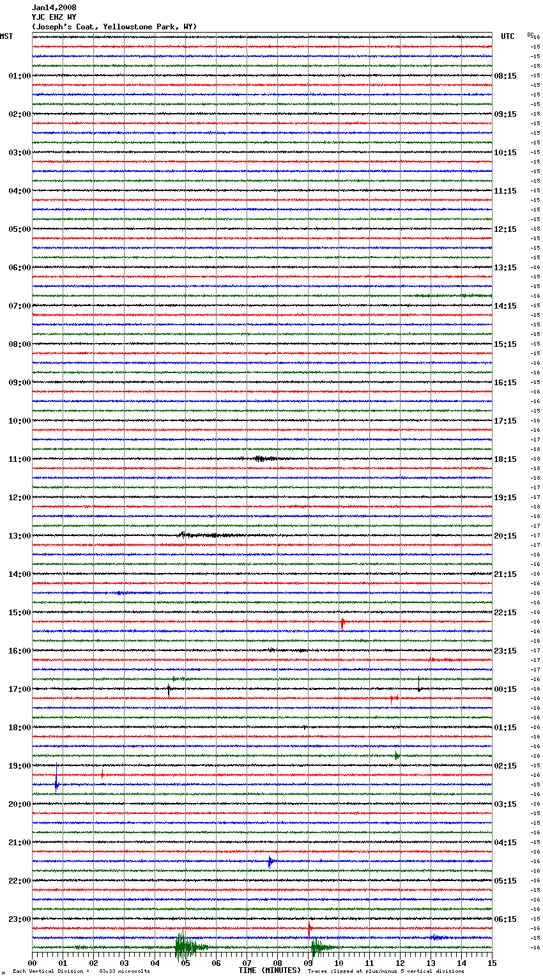Click the 04:15 UTC time label
The image size is (543, 980).
[x=505, y=843]
